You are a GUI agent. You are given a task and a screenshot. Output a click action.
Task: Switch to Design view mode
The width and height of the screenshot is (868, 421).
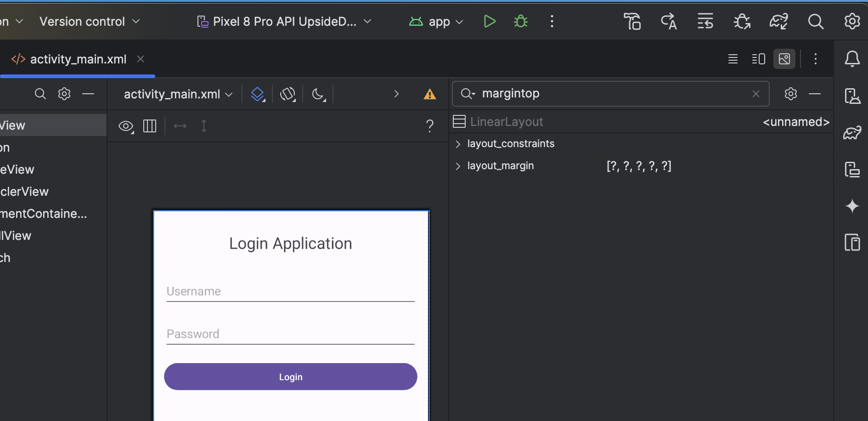[x=784, y=59]
